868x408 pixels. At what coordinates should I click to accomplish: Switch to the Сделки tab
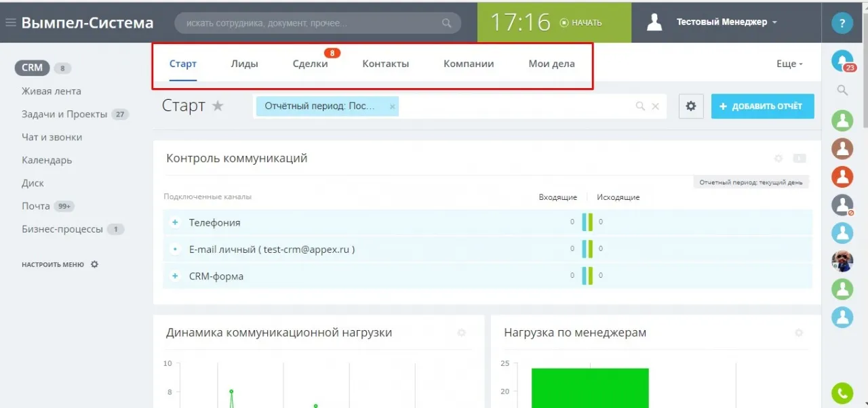coord(311,63)
